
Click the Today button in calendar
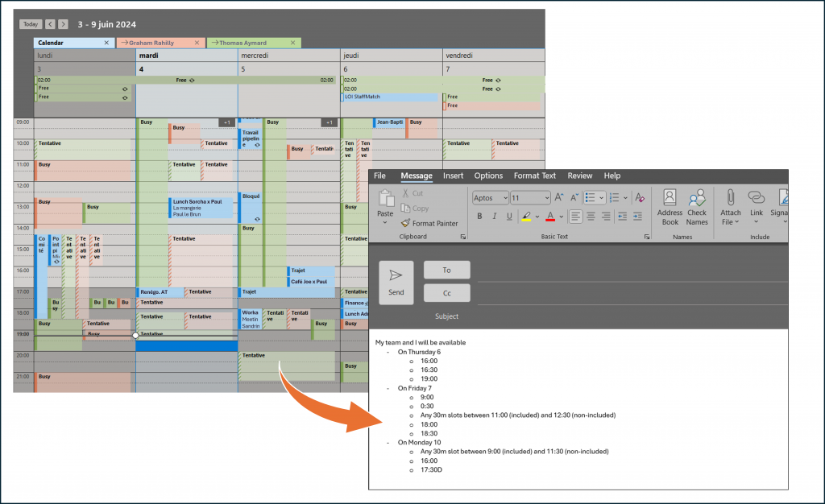click(x=30, y=24)
